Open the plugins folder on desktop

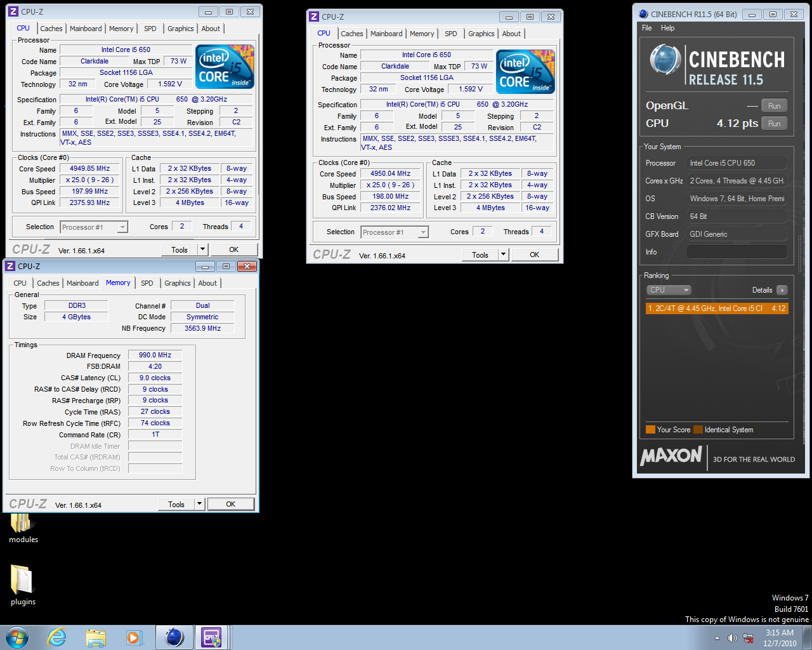pos(23,585)
